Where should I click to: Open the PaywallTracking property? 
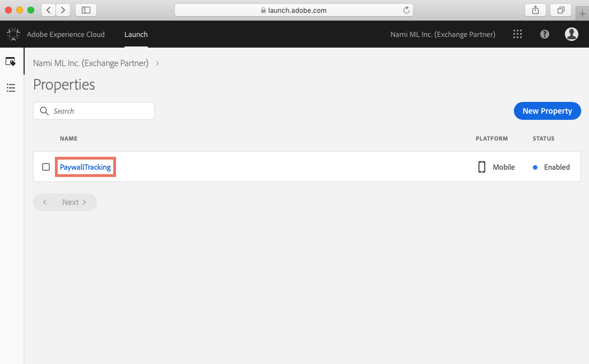click(85, 167)
